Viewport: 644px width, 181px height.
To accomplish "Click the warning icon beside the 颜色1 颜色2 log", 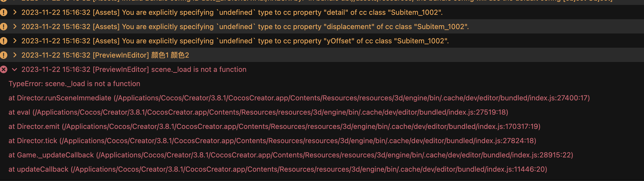I will [4, 55].
